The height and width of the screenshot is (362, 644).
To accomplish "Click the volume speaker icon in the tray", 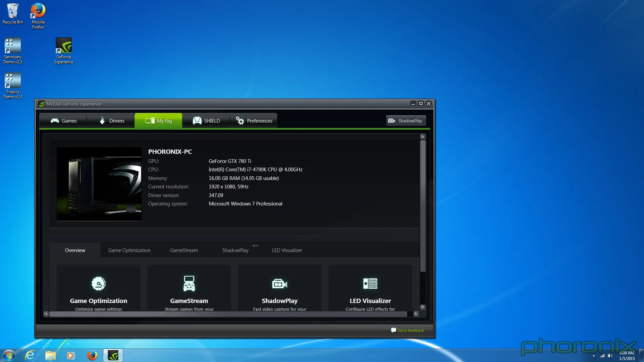I will [609, 356].
